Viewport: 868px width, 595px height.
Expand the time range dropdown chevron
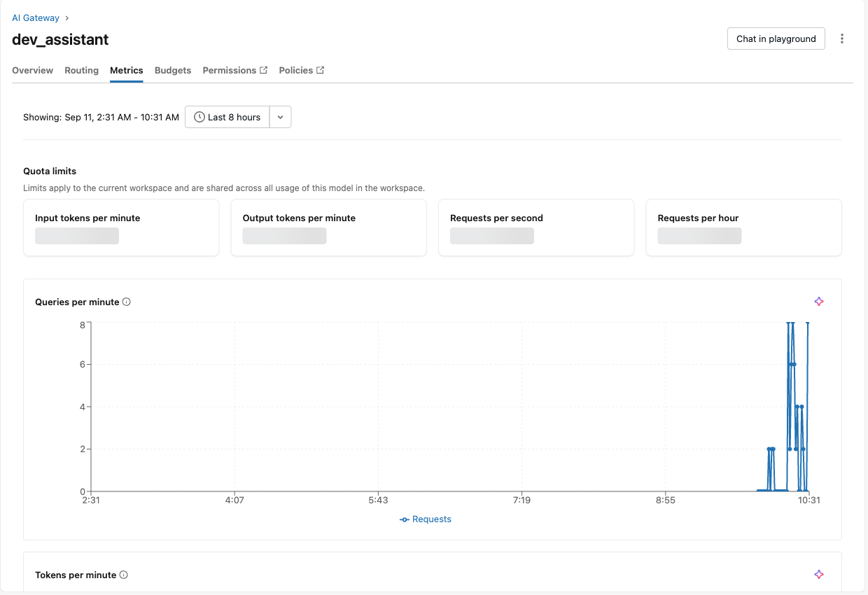click(280, 117)
